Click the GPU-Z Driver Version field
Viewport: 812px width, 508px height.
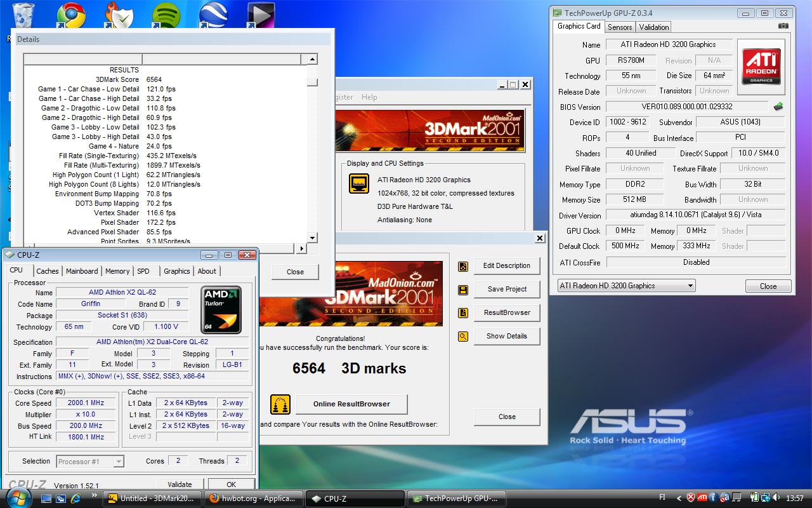pyautogui.click(x=695, y=215)
